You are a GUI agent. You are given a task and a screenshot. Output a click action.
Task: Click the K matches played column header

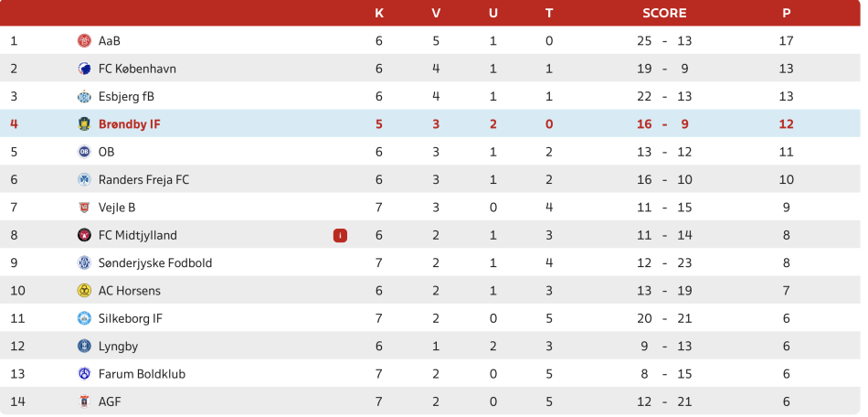point(379,13)
